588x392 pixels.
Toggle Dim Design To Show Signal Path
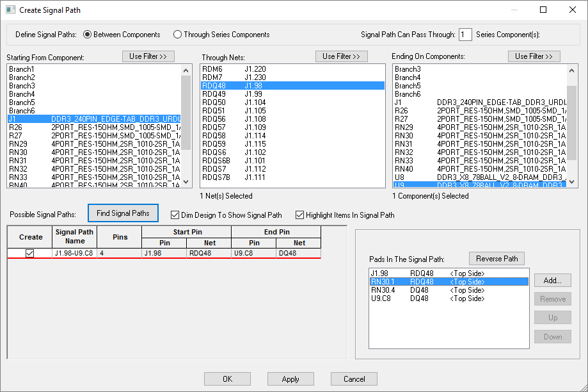pyautogui.click(x=176, y=215)
